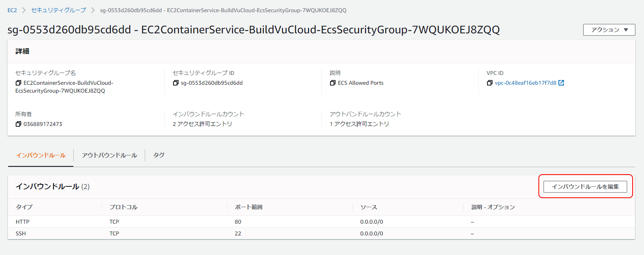Click the ポート範囲 column header
This screenshot has height=255, width=644.
point(248,207)
